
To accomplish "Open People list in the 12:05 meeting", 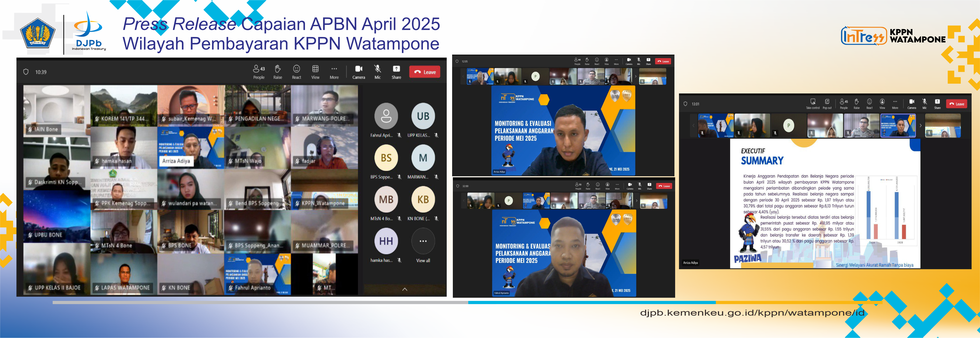I will coord(578,61).
